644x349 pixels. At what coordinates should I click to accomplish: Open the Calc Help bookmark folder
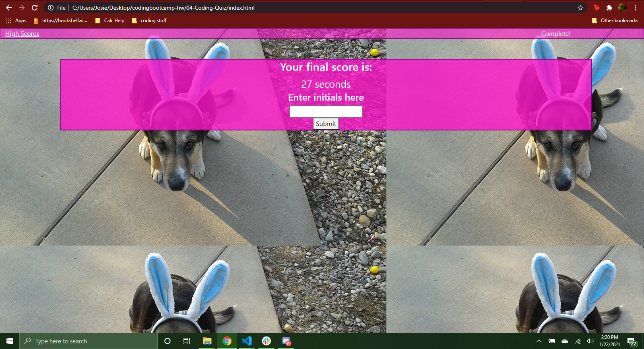click(x=110, y=21)
